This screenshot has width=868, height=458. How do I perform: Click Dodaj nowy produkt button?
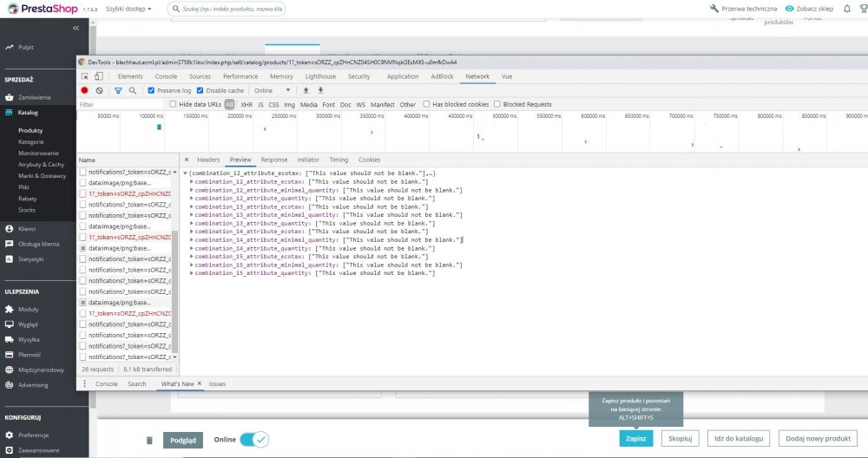818,439
